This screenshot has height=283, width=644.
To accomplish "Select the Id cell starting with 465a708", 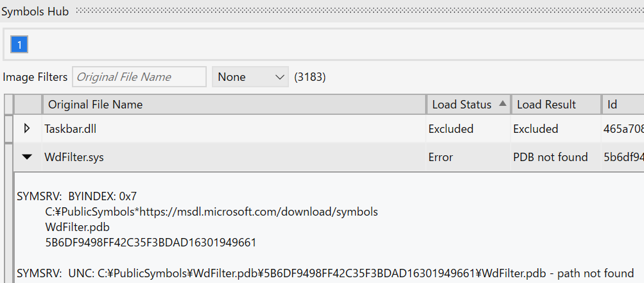I will tap(623, 129).
